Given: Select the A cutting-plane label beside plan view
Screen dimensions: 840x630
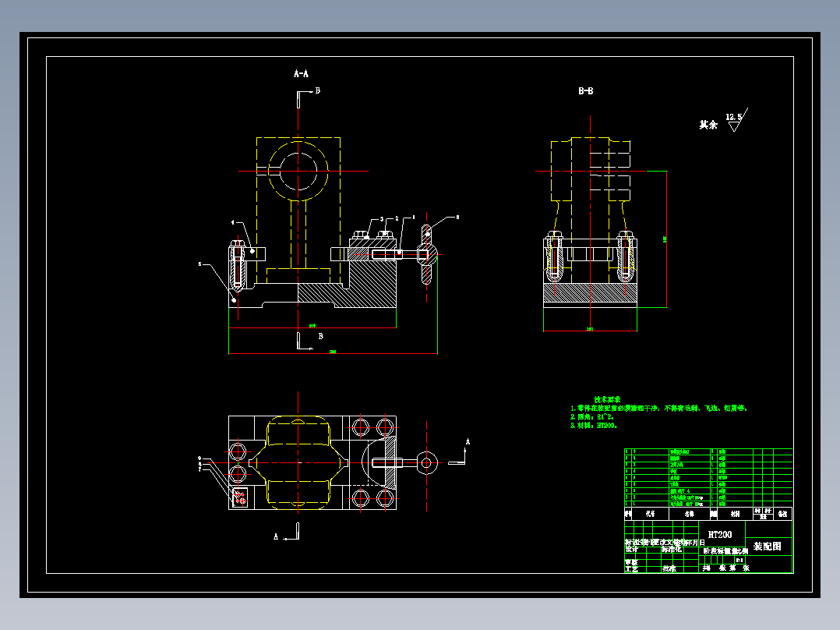Looking at the screenshot, I should (x=468, y=442).
